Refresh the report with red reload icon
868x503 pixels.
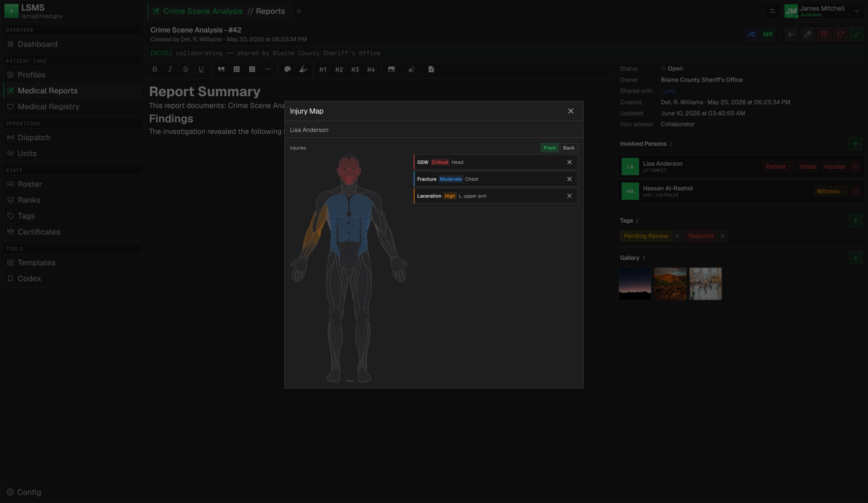pyautogui.click(x=840, y=34)
